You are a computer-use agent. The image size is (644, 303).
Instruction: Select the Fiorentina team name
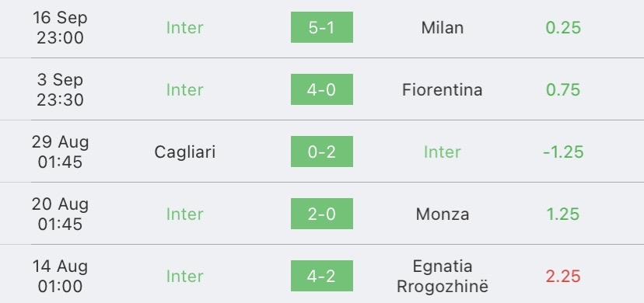(443, 89)
